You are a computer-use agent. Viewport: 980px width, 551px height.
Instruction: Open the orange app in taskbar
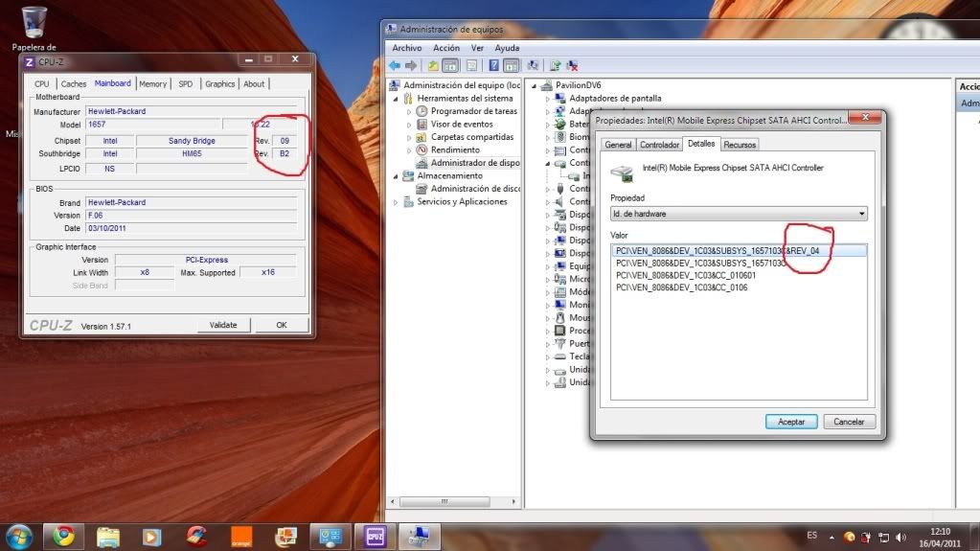[x=241, y=537]
